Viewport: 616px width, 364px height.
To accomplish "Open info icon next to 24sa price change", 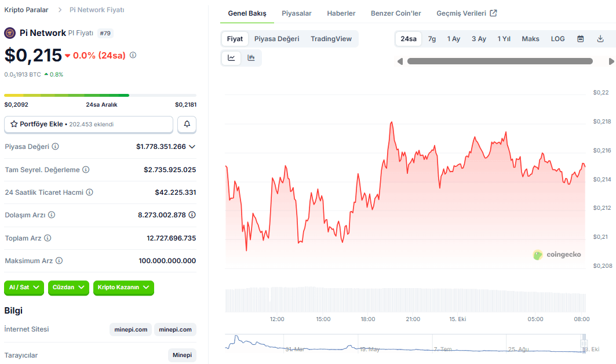I will [x=133, y=55].
